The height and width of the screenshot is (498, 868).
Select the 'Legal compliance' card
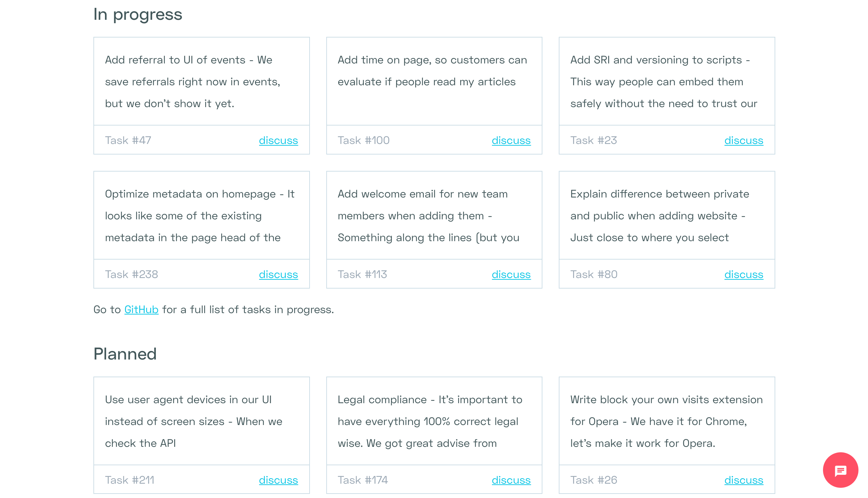coord(434,421)
